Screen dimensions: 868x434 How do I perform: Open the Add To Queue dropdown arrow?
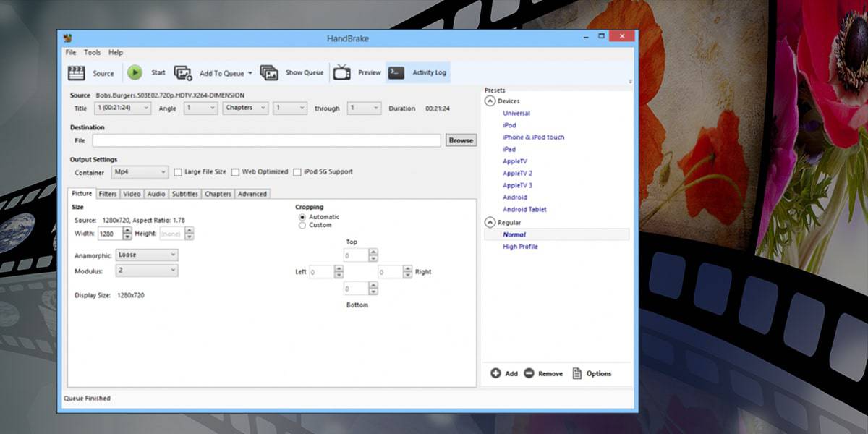click(x=250, y=73)
